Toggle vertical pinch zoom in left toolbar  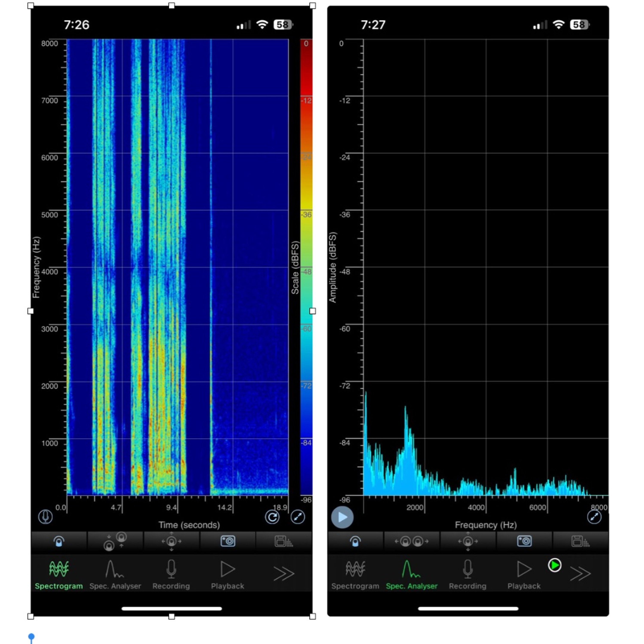[115, 541]
